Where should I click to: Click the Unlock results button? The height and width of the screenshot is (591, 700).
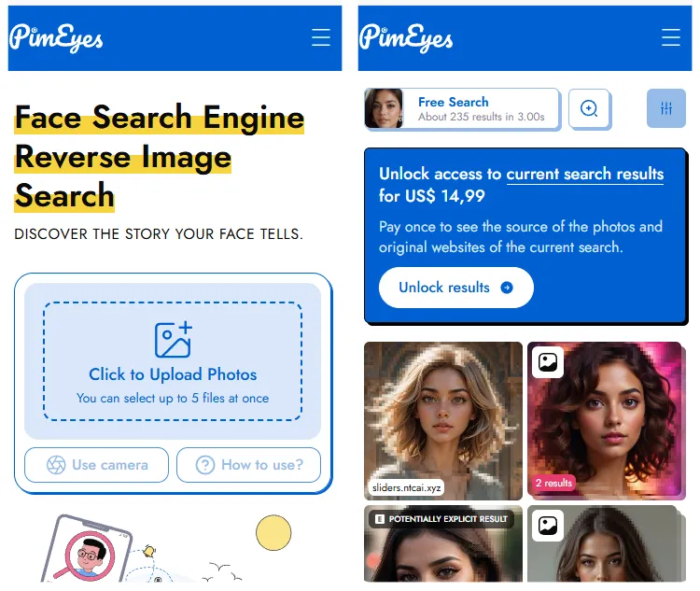click(455, 288)
